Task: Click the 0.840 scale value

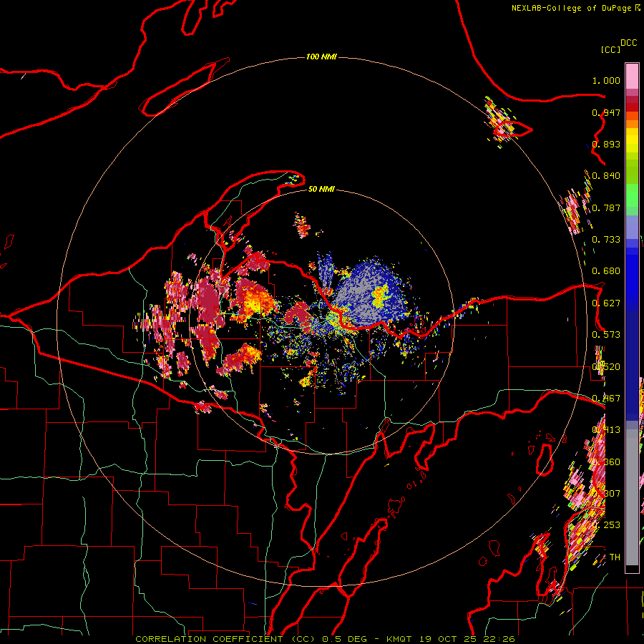Action: pos(606,176)
